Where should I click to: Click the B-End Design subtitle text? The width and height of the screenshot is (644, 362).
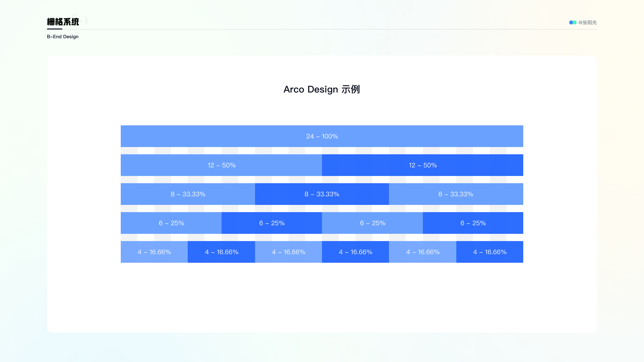point(63,37)
